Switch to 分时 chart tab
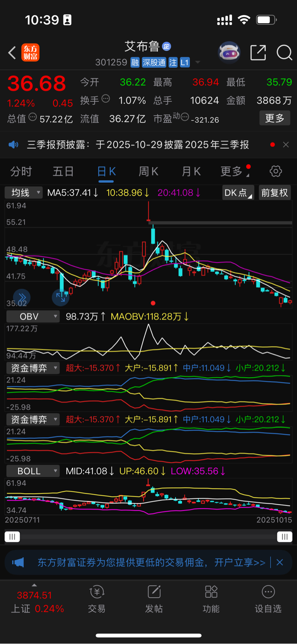297x644 pixels. (x=21, y=171)
